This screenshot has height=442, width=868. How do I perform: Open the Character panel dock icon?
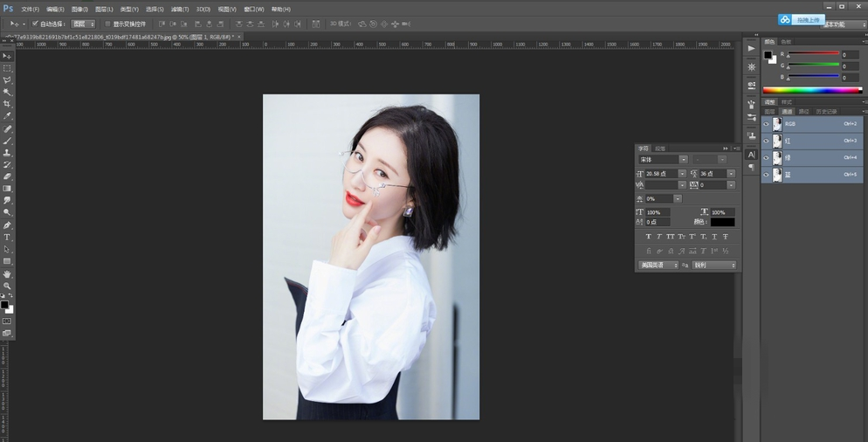[751, 155]
